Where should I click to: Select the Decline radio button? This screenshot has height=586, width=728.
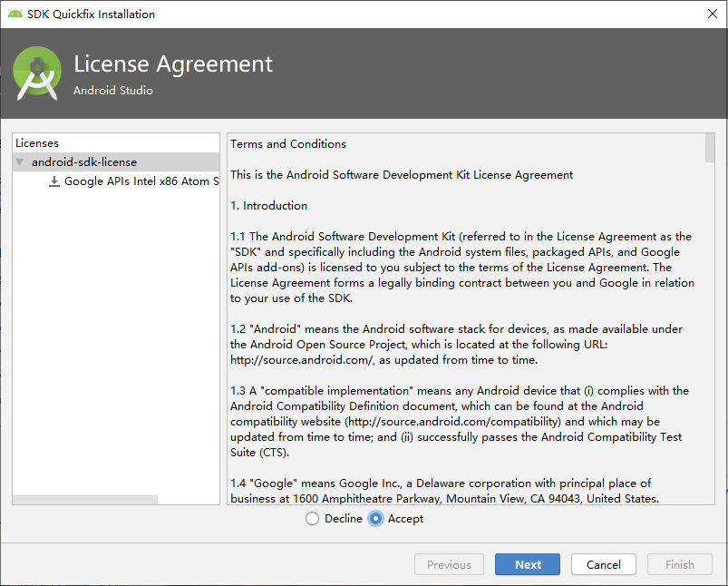[x=313, y=519]
